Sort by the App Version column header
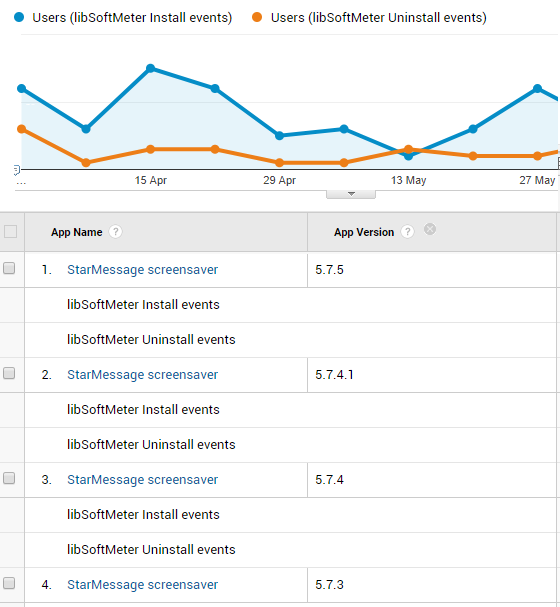The height and width of the screenshot is (607, 560). (x=364, y=232)
